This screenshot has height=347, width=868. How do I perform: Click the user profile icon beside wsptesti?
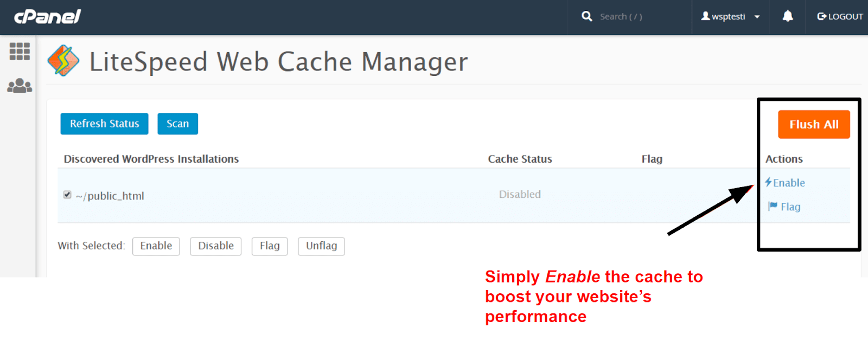(705, 16)
